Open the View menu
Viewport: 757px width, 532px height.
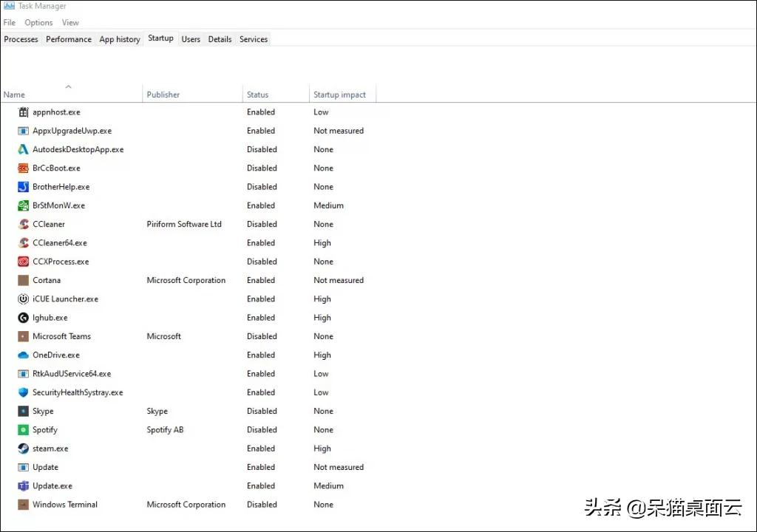[x=70, y=23]
